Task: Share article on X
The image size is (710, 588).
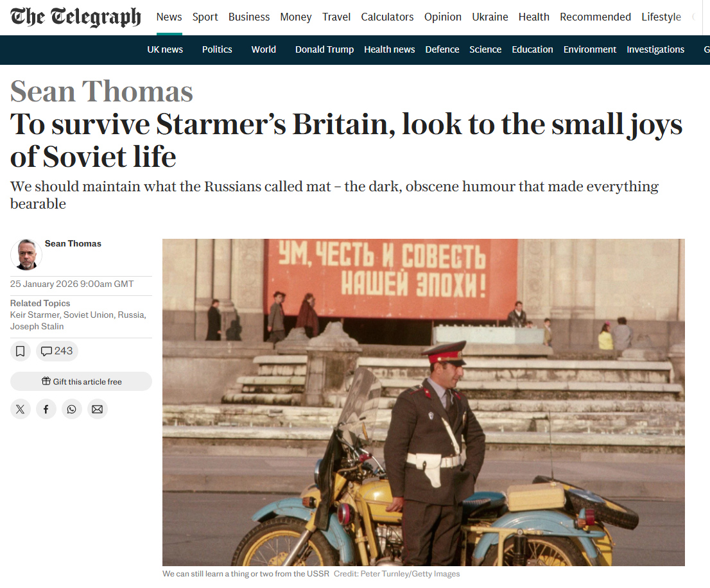Action: point(21,409)
